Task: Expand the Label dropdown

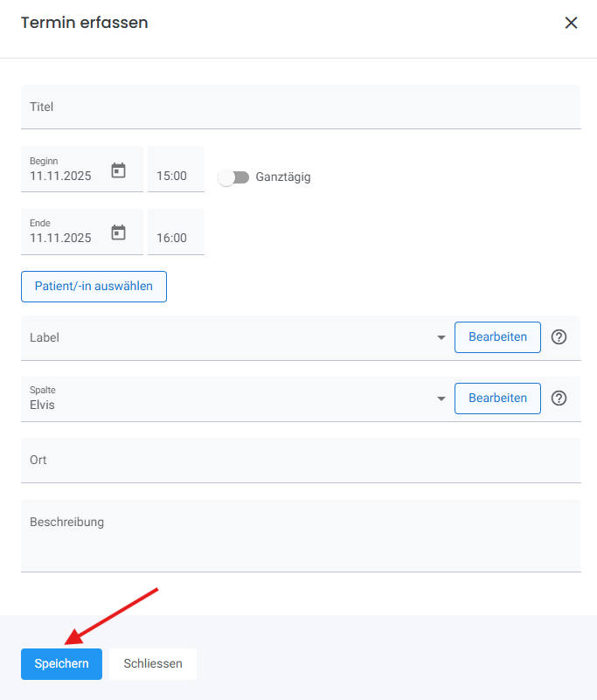Action: [441, 337]
